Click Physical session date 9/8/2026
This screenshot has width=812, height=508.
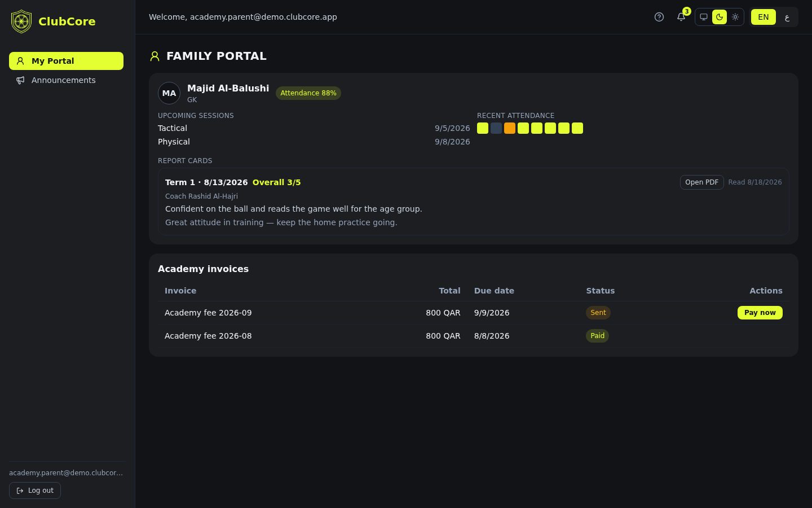452,142
